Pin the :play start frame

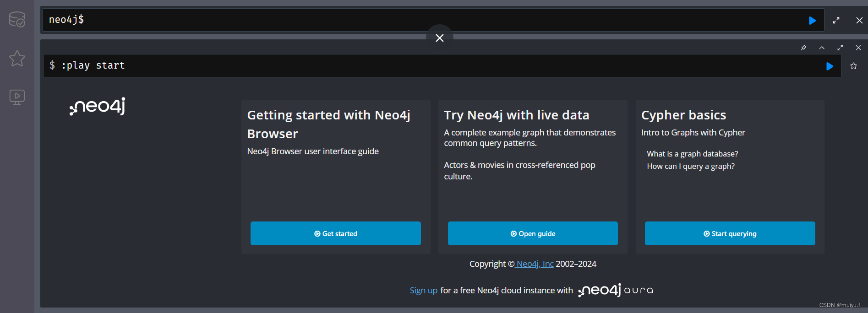coord(803,48)
